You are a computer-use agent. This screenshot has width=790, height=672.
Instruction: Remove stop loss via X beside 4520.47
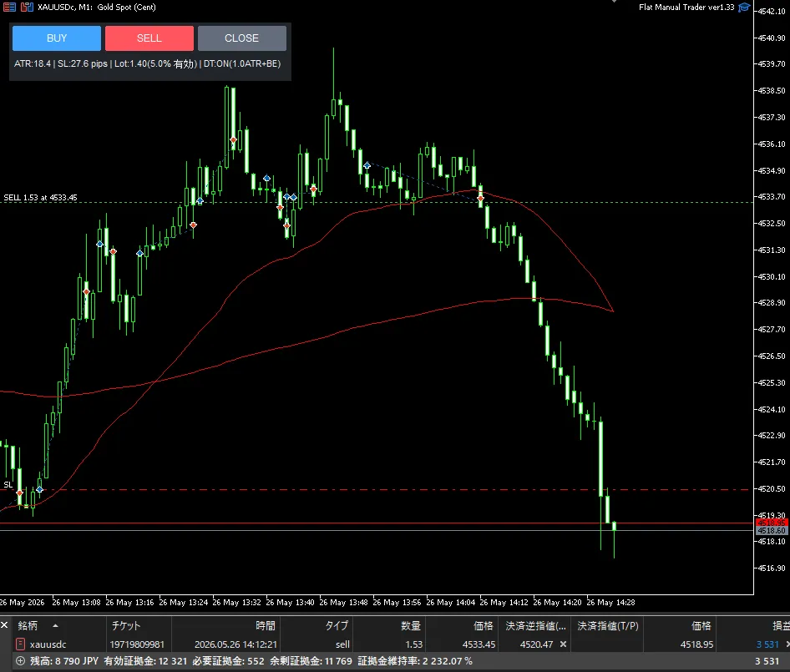point(564,644)
